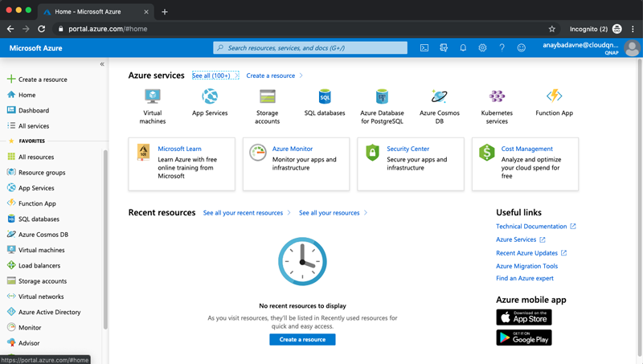Image resolution: width=643 pixels, height=364 pixels.
Task: Click Download on the App Store badge
Action: point(524,317)
